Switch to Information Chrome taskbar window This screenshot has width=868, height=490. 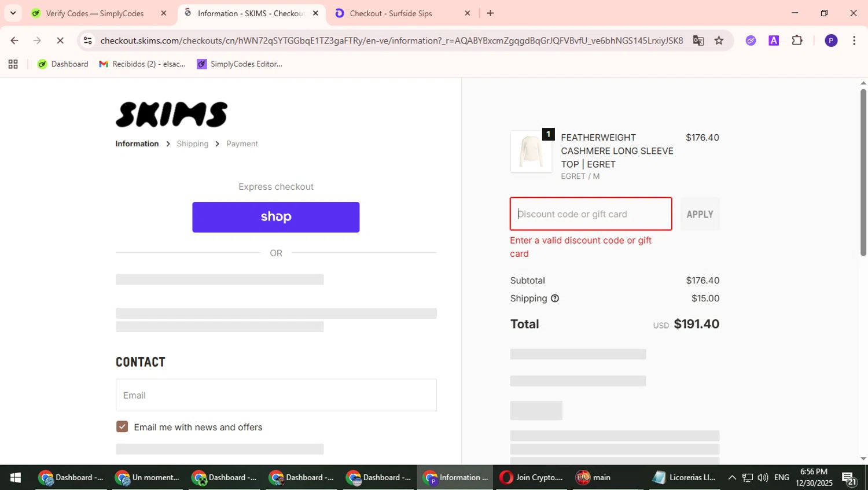coord(455,478)
